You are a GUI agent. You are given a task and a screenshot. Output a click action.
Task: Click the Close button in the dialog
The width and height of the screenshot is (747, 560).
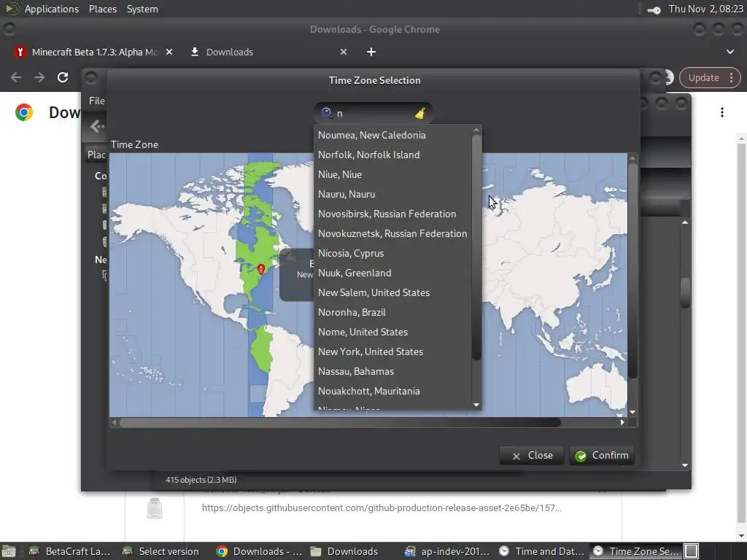[532, 456]
